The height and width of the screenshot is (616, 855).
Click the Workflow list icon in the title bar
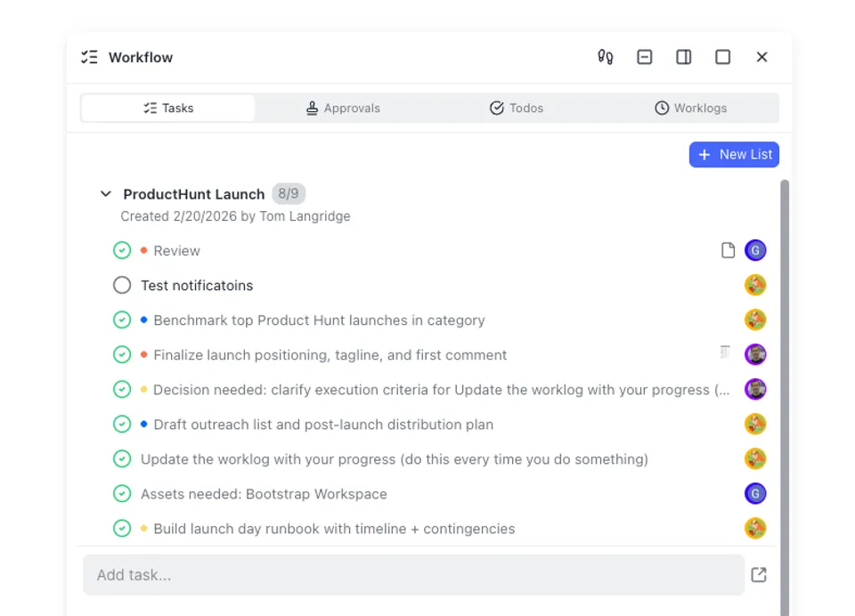point(89,56)
